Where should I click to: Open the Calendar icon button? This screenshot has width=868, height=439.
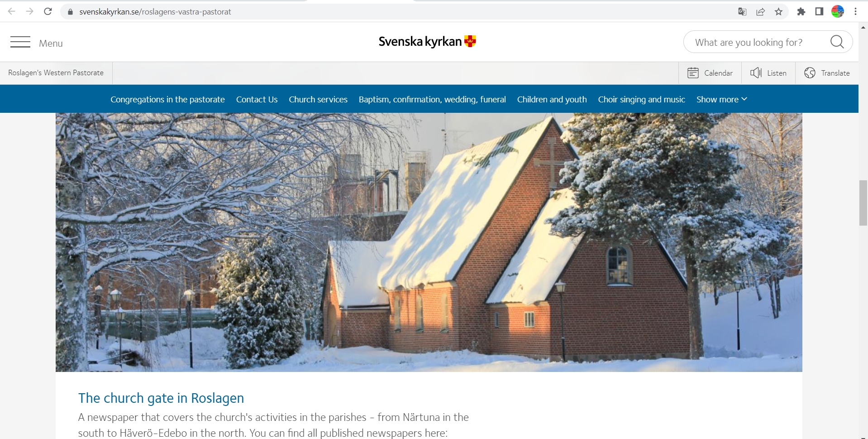click(693, 73)
